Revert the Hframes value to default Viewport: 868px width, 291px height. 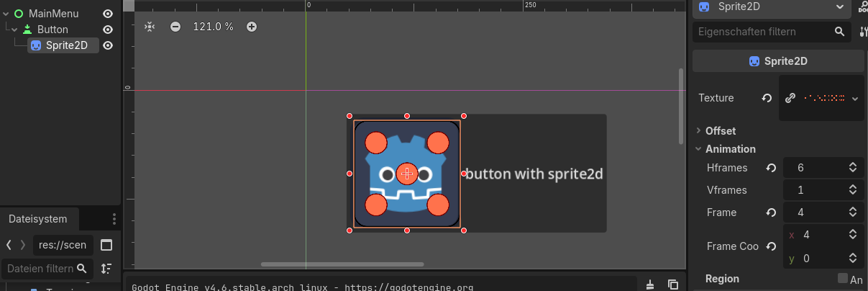pos(771,168)
